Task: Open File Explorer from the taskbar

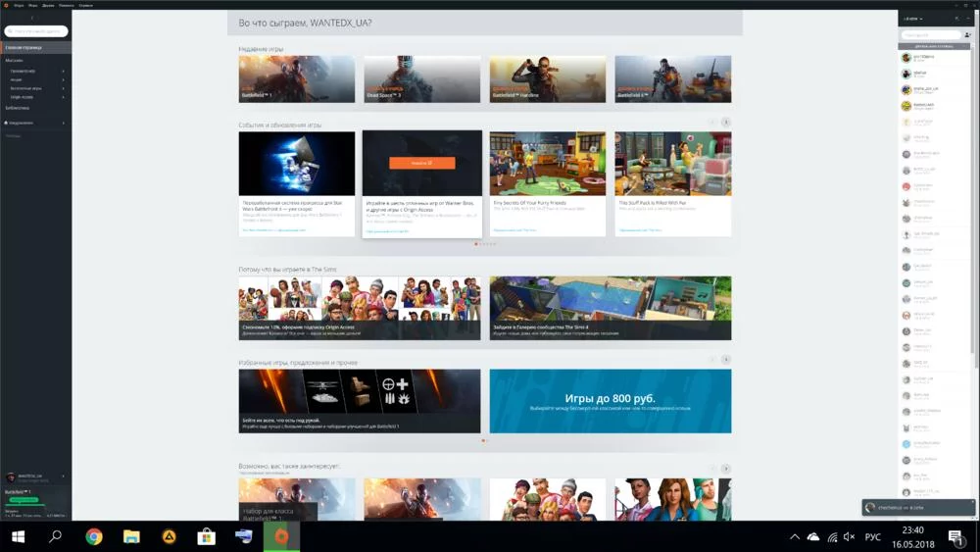Action: (131, 536)
